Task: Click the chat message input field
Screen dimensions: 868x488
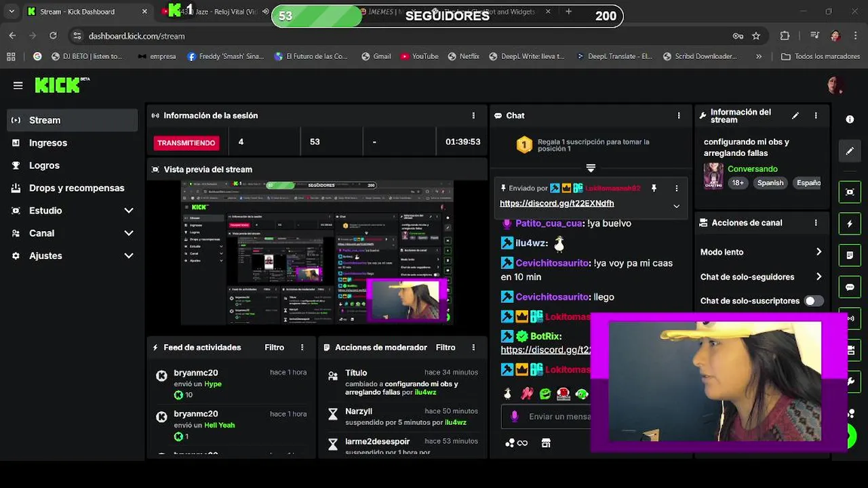Action: [559, 417]
